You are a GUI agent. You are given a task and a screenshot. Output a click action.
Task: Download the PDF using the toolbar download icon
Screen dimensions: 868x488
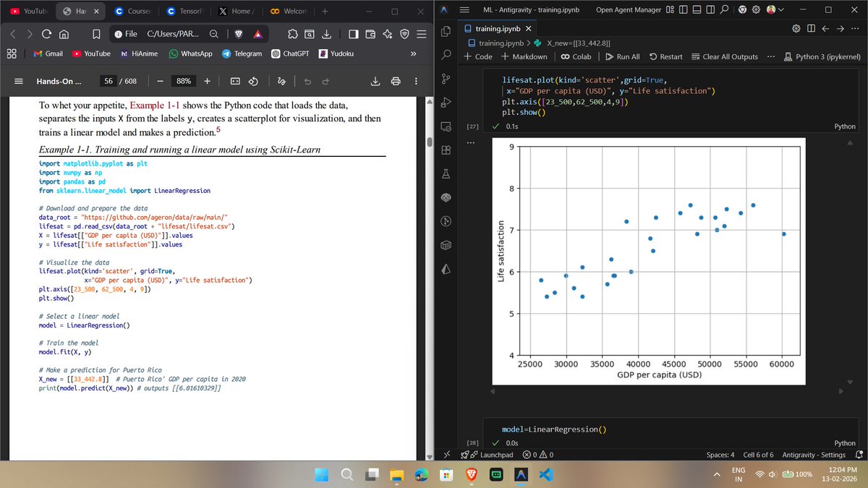tap(376, 82)
